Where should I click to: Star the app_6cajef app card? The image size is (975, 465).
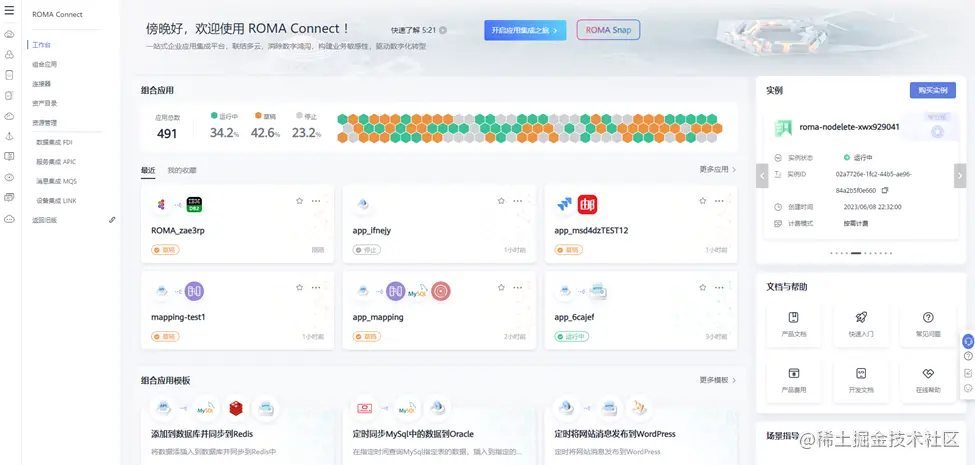(703, 287)
